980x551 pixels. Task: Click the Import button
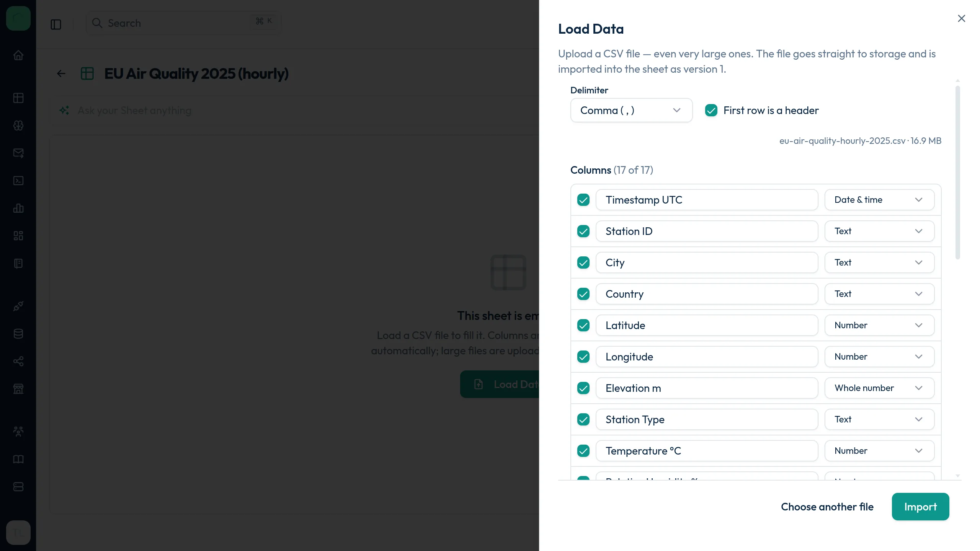(x=920, y=507)
